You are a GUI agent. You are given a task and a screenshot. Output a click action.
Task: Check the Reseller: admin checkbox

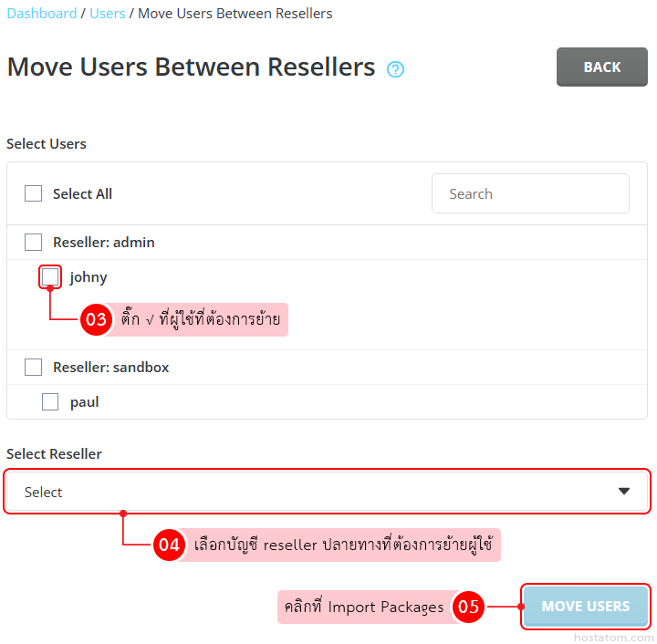click(34, 243)
